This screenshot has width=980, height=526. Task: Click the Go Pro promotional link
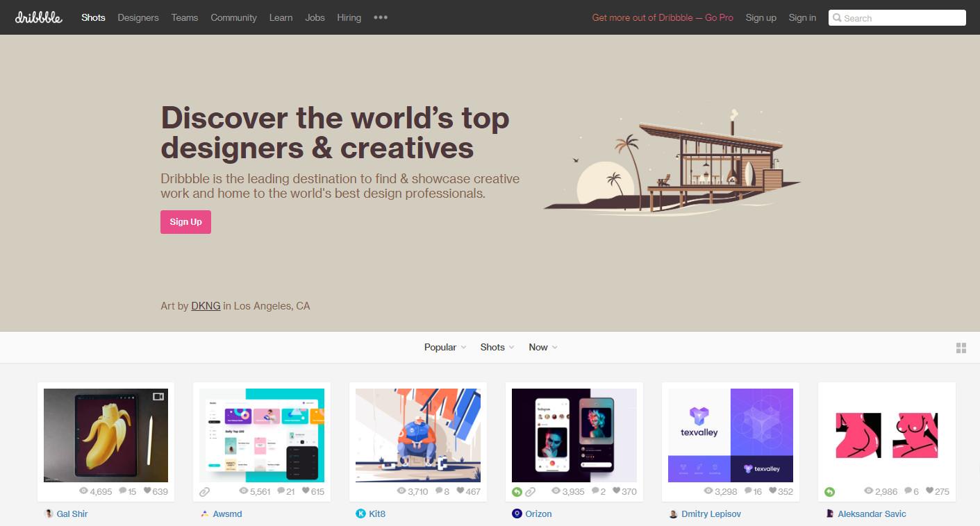(663, 17)
